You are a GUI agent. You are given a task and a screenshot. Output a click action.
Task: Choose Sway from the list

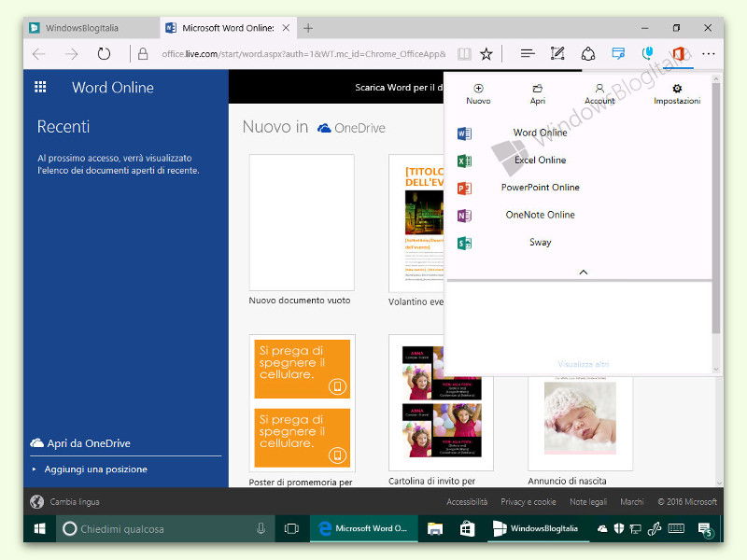click(x=541, y=243)
